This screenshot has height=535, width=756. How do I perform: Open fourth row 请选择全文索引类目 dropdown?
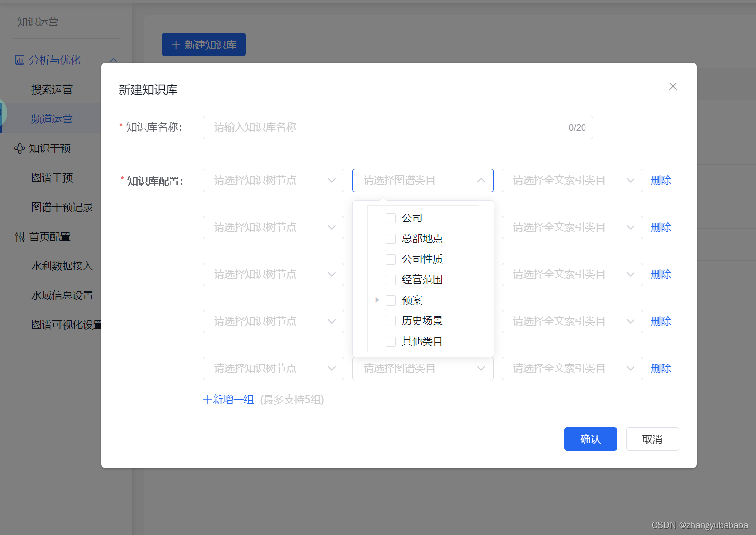572,321
